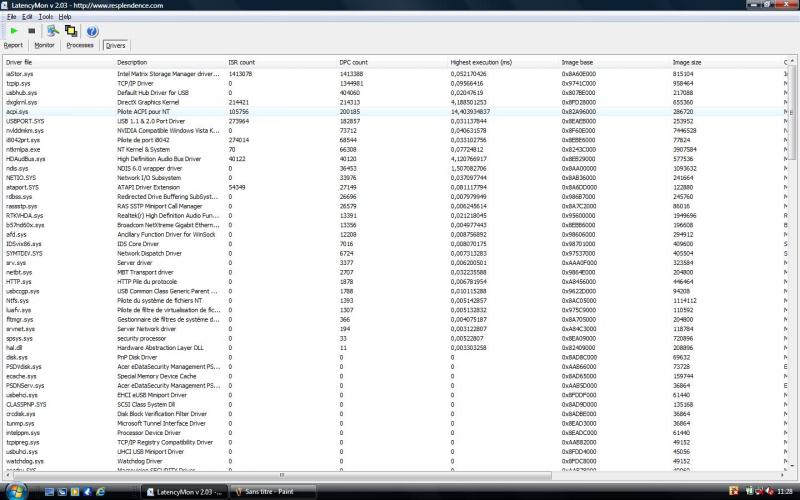The image size is (800, 500).
Task: Select the tcpip.sys driver row
Action: click(x=395, y=83)
